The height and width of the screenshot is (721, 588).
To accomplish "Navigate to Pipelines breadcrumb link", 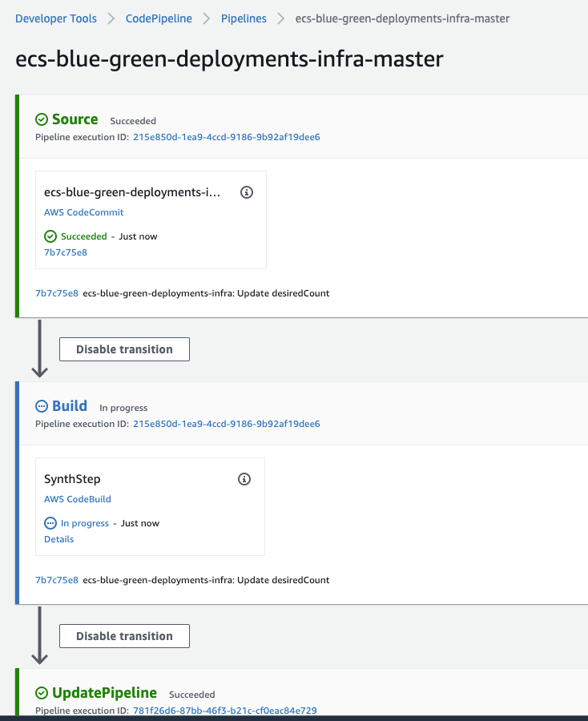I will click(x=244, y=18).
